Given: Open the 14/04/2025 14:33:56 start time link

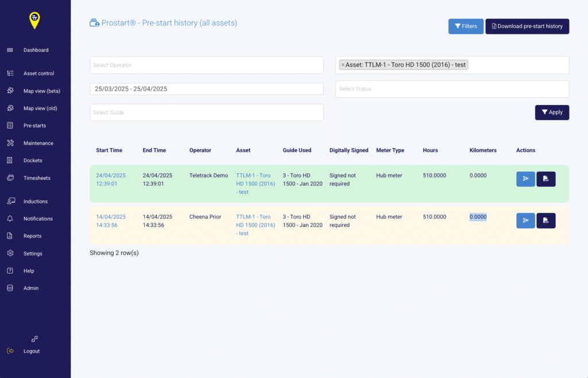Looking at the screenshot, I should pyautogui.click(x=111, y=221).
